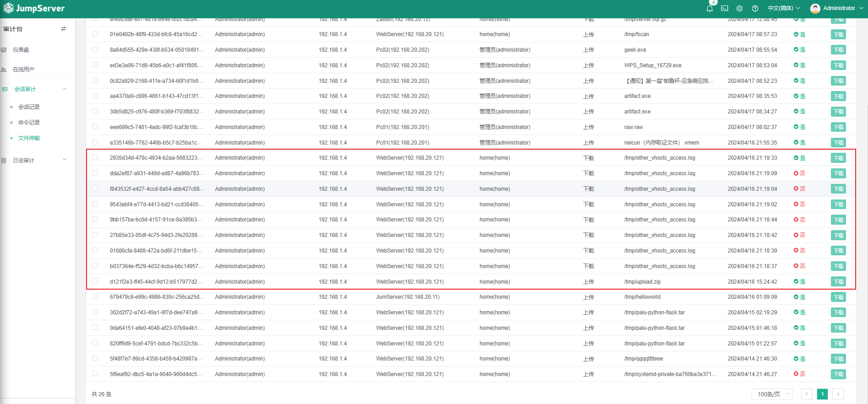Open 命令记录 submenu item
Viewport: 868px width, 404px height.
point(29,123)
